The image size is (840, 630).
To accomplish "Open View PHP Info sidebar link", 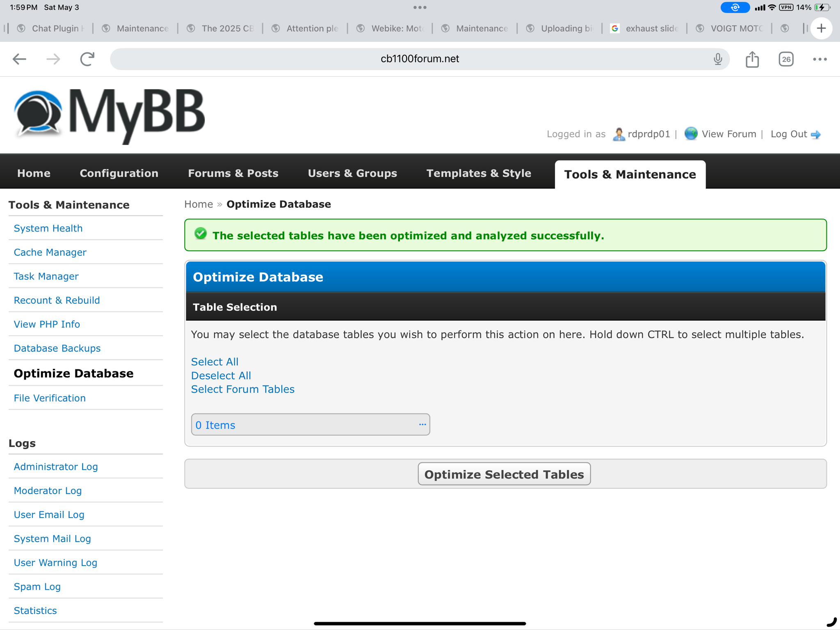I will click(x=47, y=324).
